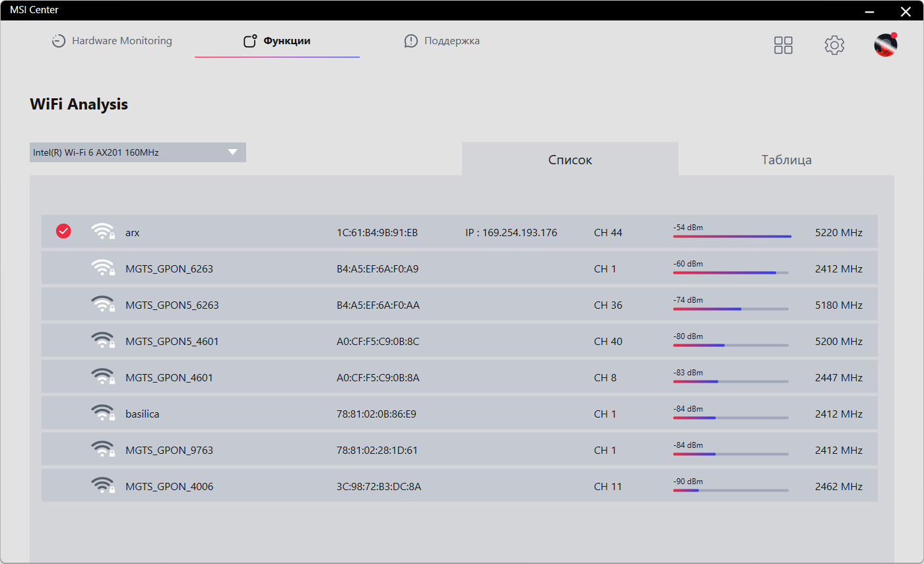924x564 pixels.
Task: Select the MGTS_GPON_6263 network name
Action: click(x=169, y=269)
